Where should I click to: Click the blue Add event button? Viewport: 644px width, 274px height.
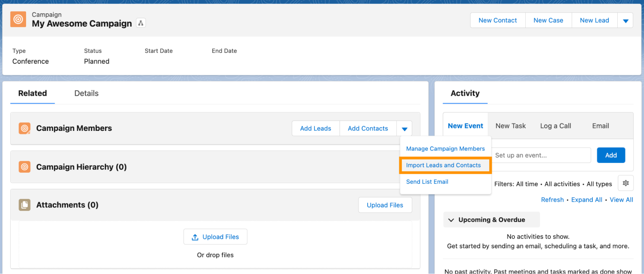(x=611, y=155)
